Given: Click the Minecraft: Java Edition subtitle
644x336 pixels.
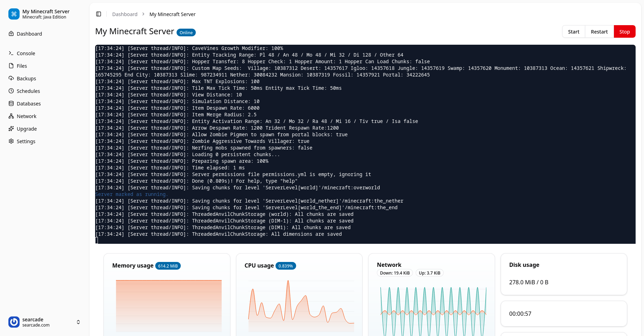Looking at the screenshot, I should tap(44, 17).
